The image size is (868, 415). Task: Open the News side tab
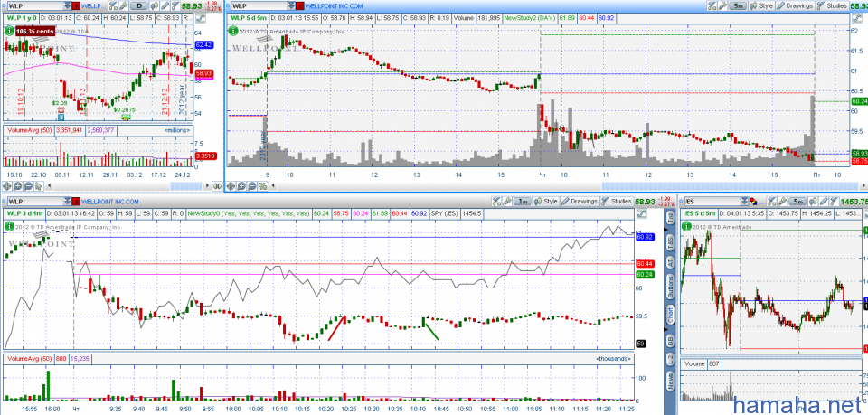pyautogui.click(x=670, y=382)
